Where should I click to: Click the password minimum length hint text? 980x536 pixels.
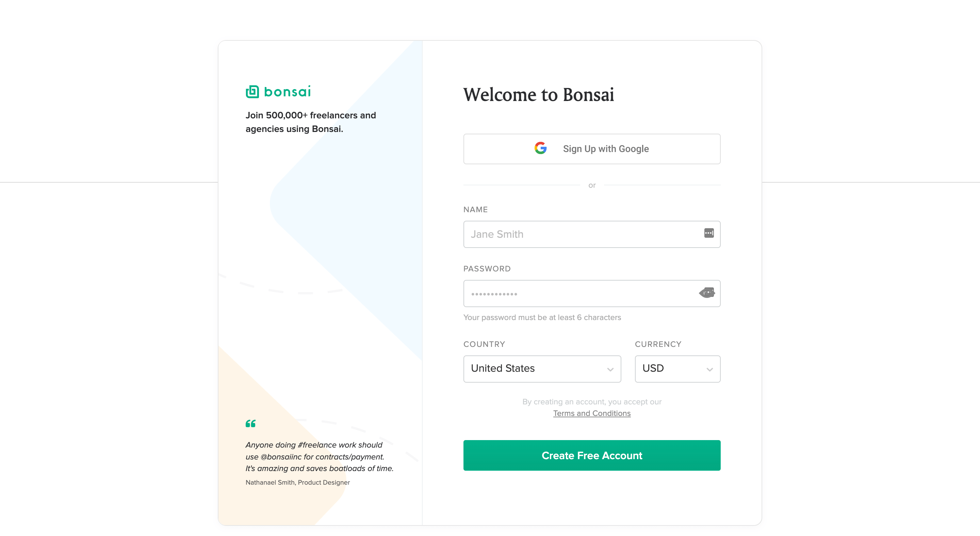tap(542, 317)
